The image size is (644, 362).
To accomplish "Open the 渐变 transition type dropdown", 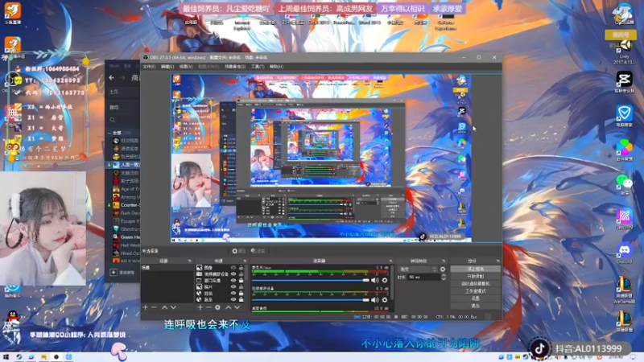I will 418,269.
